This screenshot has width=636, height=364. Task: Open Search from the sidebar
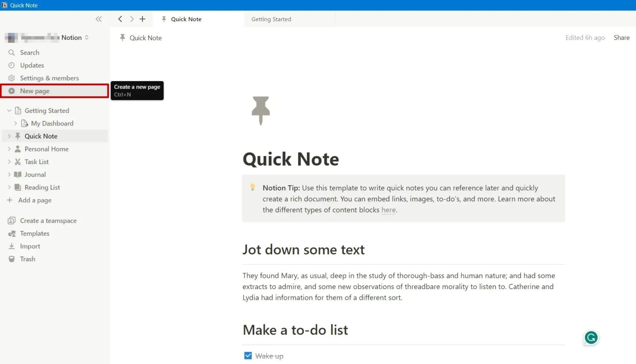tap(29, 52)
